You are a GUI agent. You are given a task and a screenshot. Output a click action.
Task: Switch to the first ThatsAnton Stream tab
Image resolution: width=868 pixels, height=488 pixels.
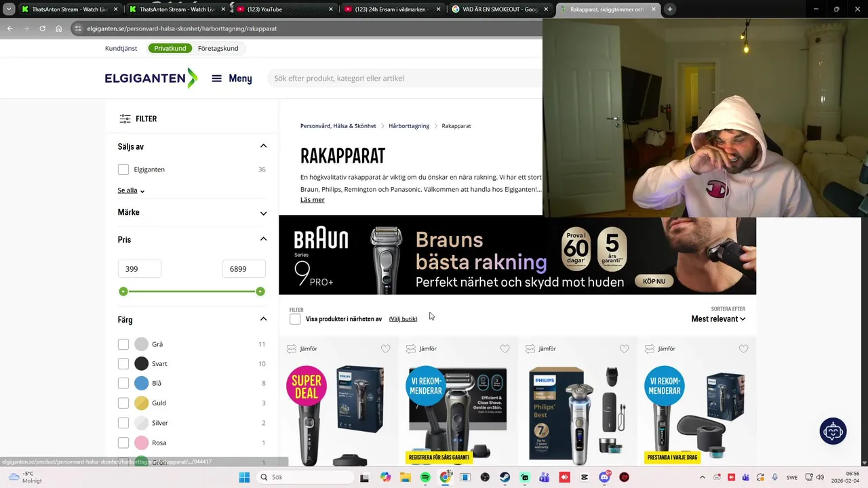point(70,9)
